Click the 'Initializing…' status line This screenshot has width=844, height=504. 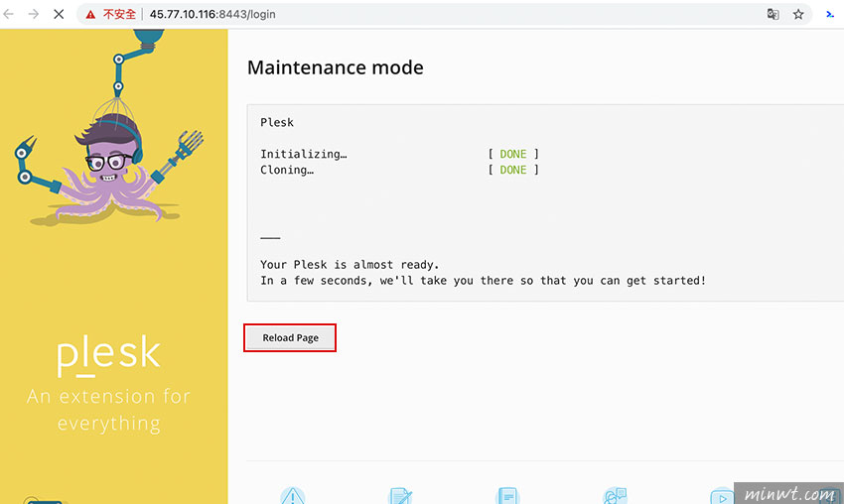pos(304,154)
